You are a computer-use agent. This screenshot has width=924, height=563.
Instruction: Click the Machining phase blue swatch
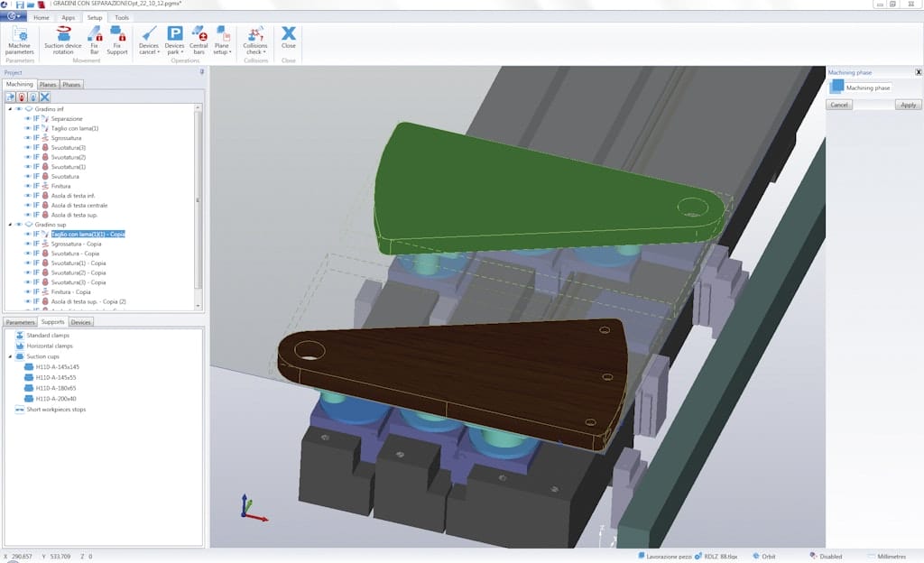836,87
